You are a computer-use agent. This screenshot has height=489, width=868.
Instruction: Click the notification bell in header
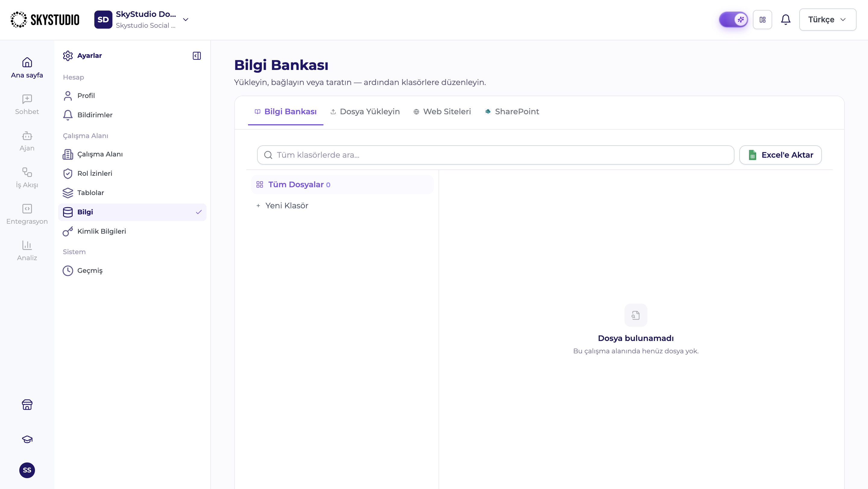(x=785, y=20)
